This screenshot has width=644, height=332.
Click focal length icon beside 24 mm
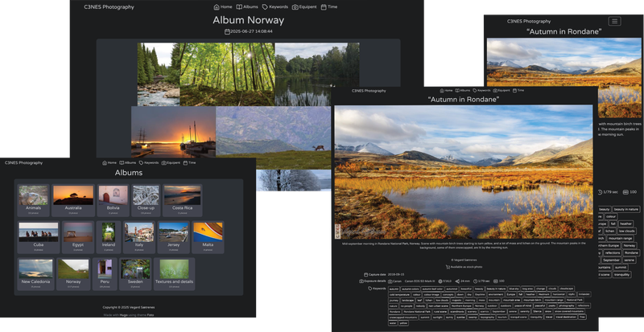pyautogui.click(x=457, y=281)
